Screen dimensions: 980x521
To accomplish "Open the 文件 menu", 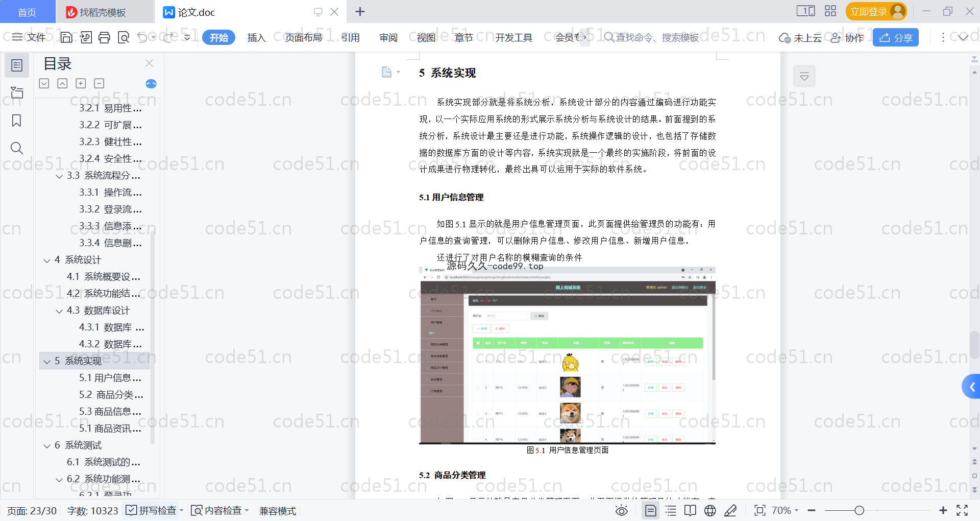I will pyautogui.click(x=29, y=37).
